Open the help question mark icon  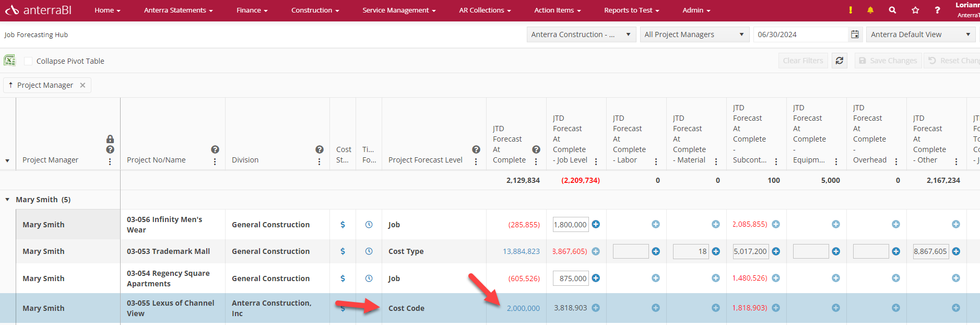click(x=937, y=10)
